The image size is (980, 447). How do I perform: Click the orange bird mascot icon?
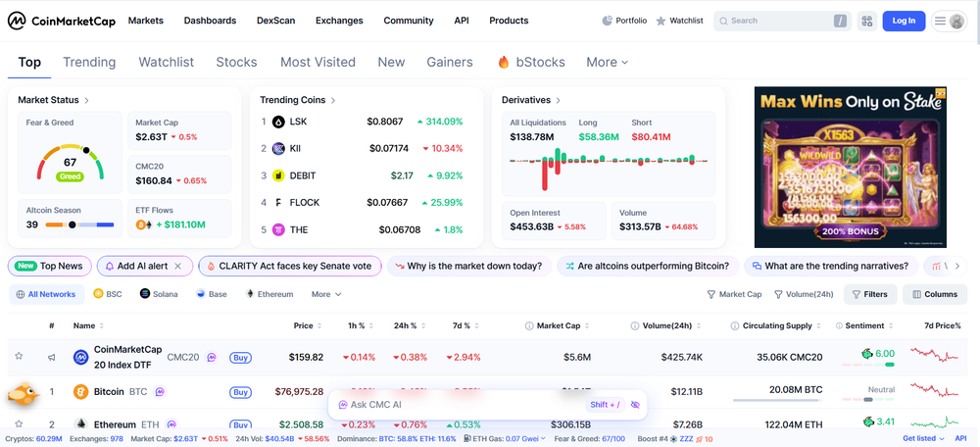[24, 393]
